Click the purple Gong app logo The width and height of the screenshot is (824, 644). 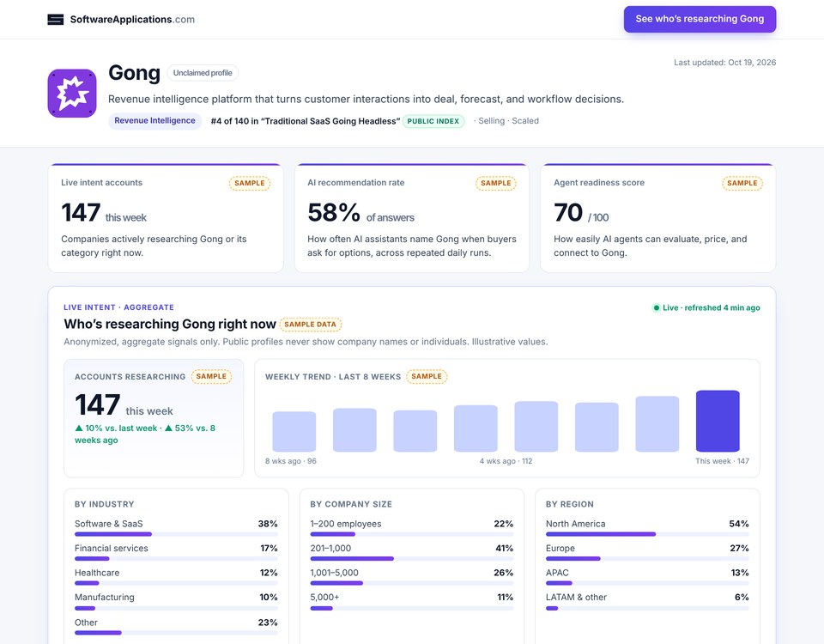click(72, 93)
